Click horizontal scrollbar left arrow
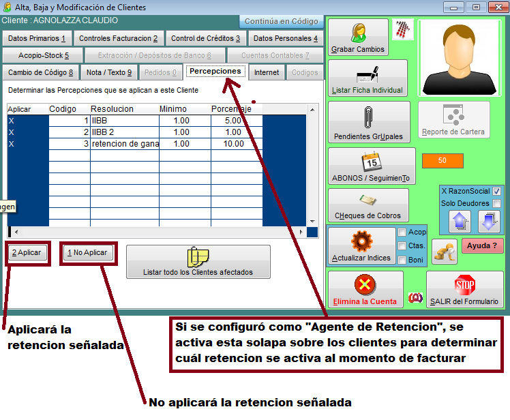The width and height of the screenshot is (510, 420). (x=16, y=232)
